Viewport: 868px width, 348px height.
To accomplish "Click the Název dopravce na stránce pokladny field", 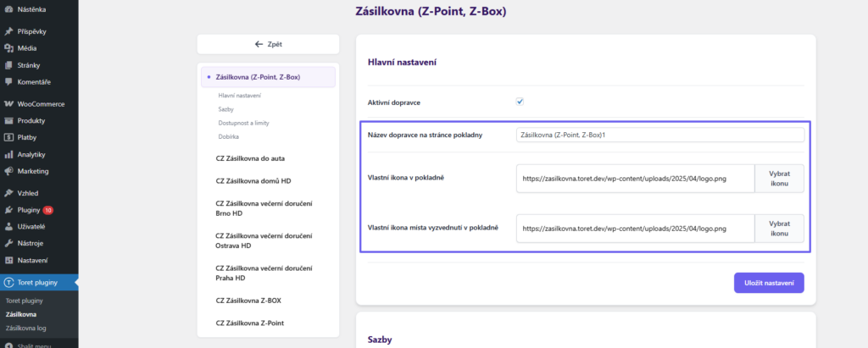I will [659, 135].
